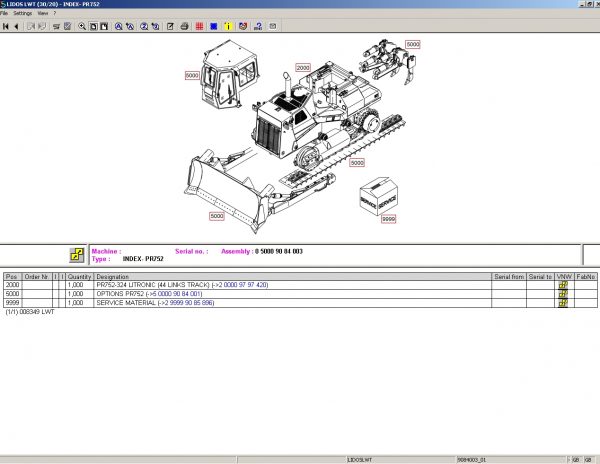
Task: Open the View menu
Action: [x=42, y=14]
